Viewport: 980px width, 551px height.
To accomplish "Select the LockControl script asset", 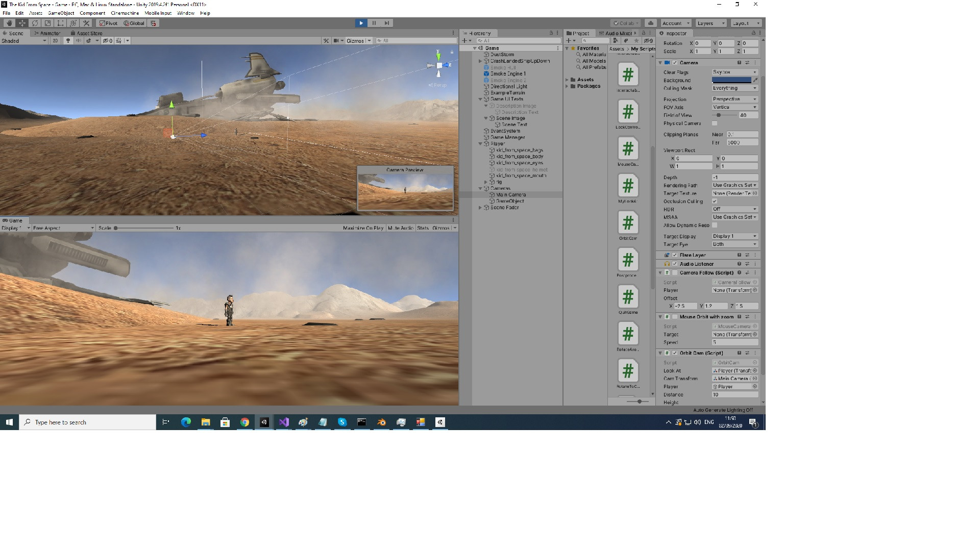I will 628,114.
